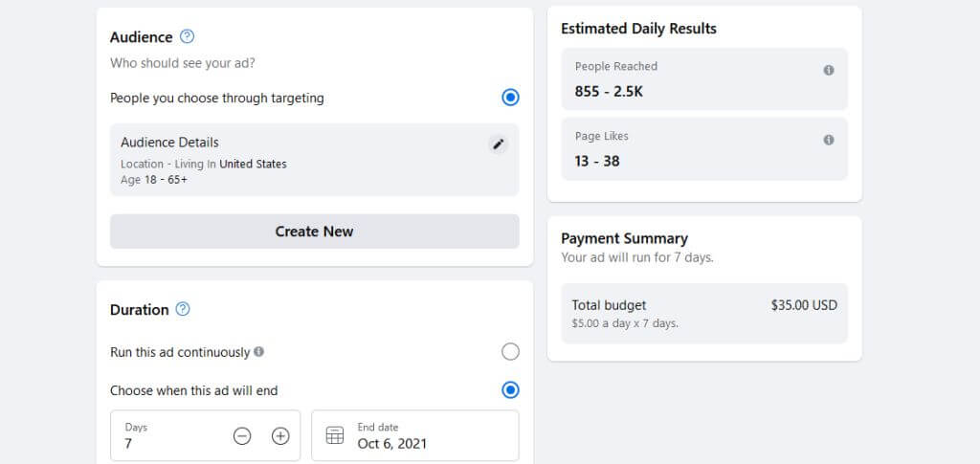Click the Payment Summary heading
This screenshot has height=464, width=980.
pos(624,238)
